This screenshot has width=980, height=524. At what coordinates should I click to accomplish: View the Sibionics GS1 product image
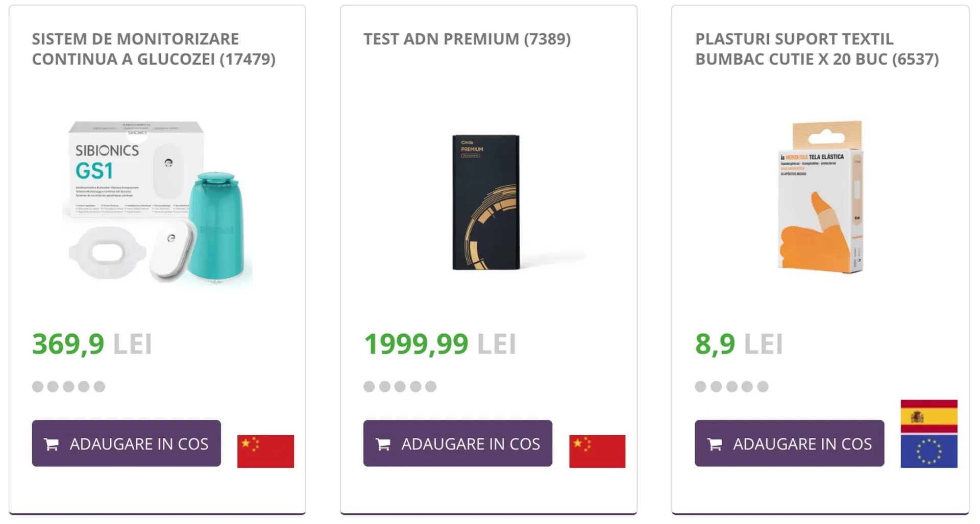tap(157, 202)
